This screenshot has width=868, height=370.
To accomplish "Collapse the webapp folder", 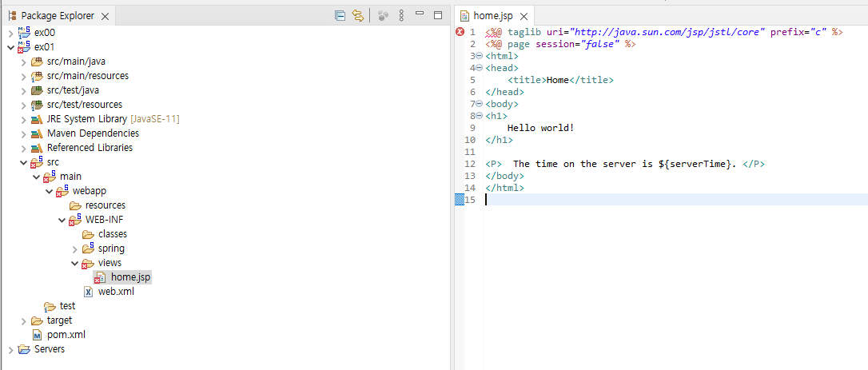I will tap(49, 191).
